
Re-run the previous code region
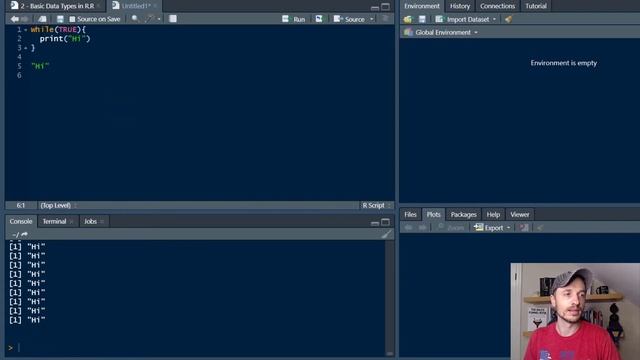coord(319,19)
